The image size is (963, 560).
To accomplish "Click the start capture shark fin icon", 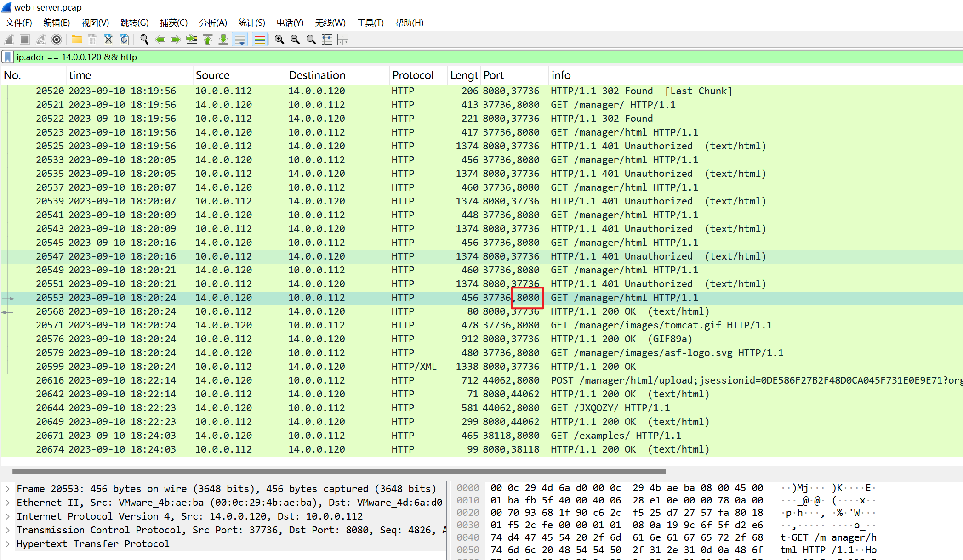I will click(x=9, y=40).
